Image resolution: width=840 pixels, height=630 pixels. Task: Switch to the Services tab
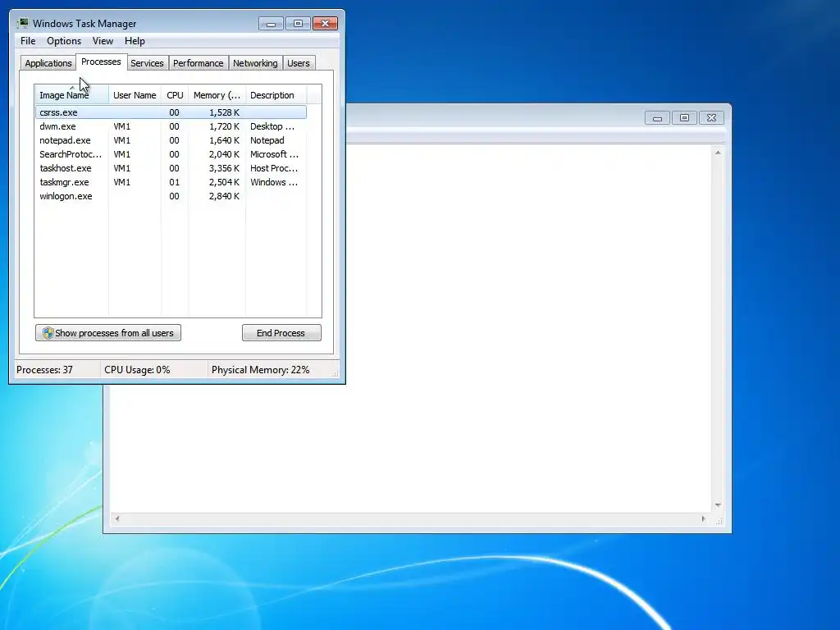click(x=147, y=63)
